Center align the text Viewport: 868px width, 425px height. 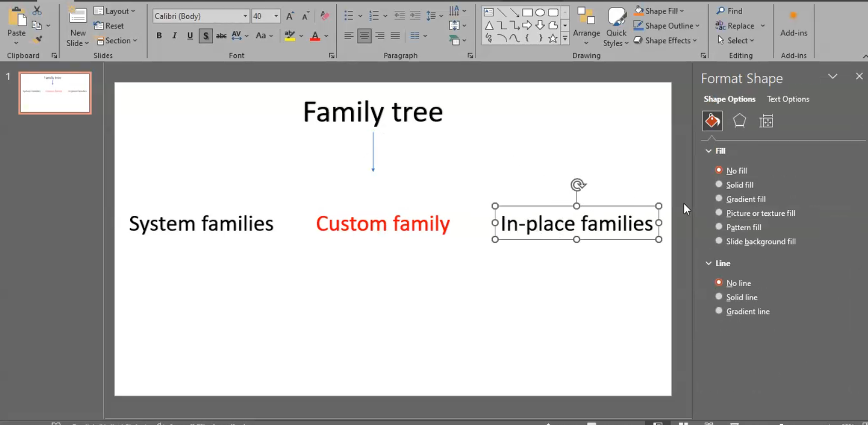pyautogui.click(x=365, y=36)
